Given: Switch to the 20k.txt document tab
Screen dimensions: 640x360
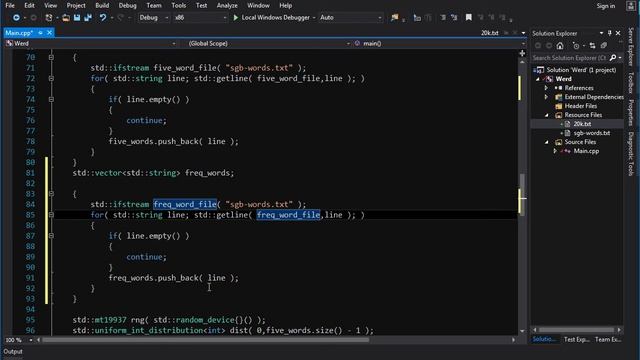Looking at the screenshot, I should (489, 33).
